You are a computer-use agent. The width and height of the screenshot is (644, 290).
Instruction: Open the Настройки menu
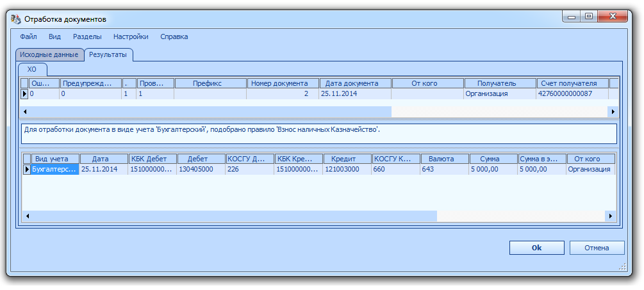point(131,36)
